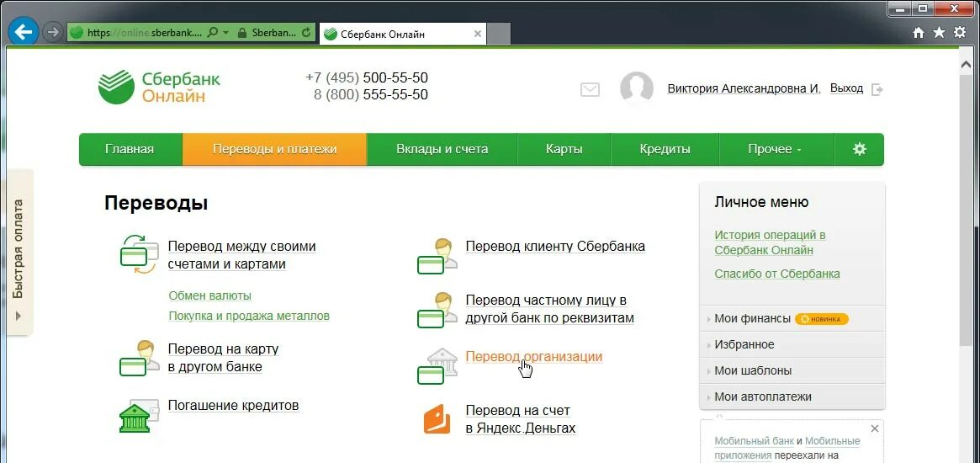This screenshot has height=463, width=980.
Task: Switch to the Сбербанк Онлайн browser tab
Action: (x=403, y=34)
